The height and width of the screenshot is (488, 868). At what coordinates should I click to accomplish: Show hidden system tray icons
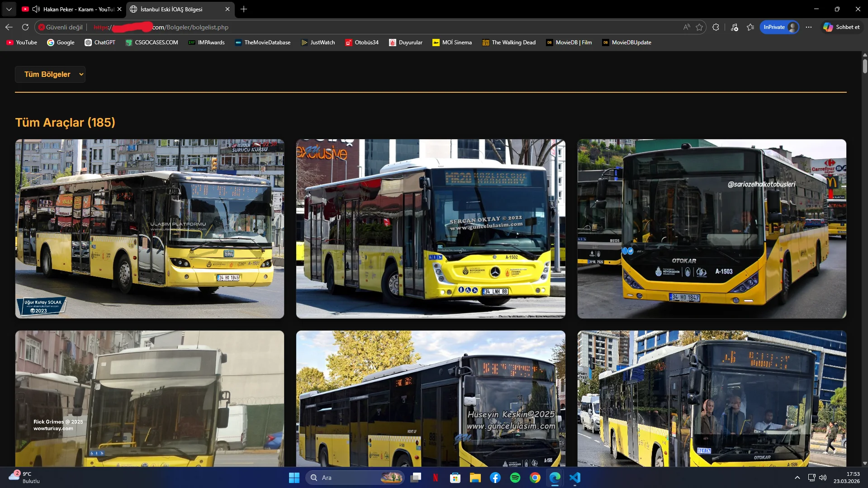[797, 478]
